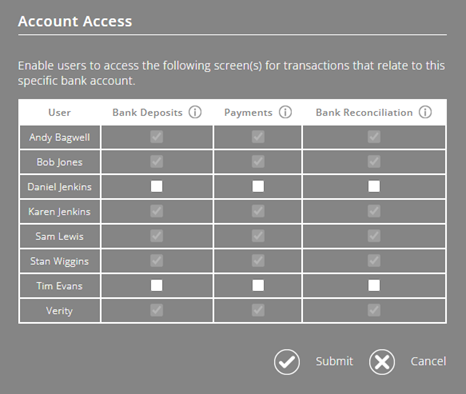
Task: Toggle Verity Payments checkbox
Action: coord(258,310)
